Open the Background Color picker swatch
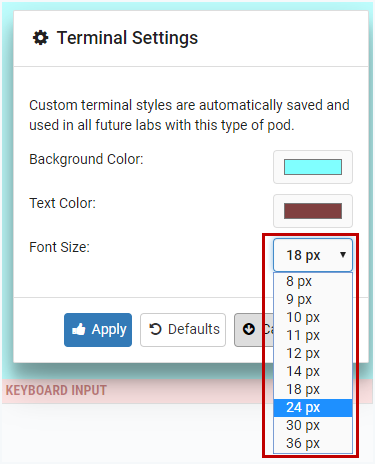 313,167
